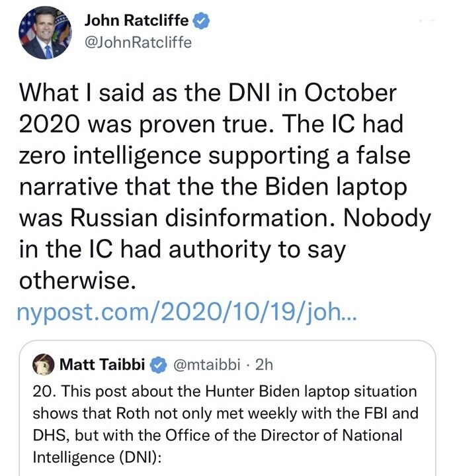The image size is (455, 476).
Task: Click 'zero intelligence' in the main tweet
Action: [108, 154]
